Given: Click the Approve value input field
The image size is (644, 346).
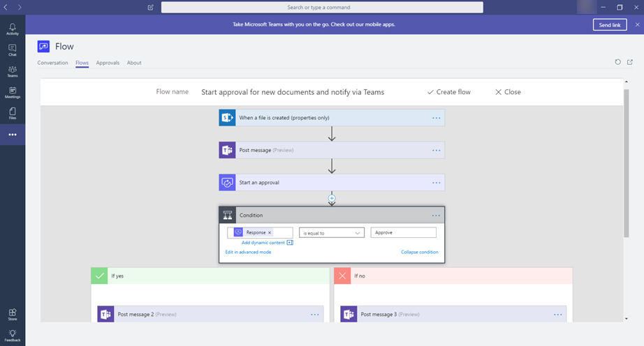Looking at the screenshot, I should 403,233.
